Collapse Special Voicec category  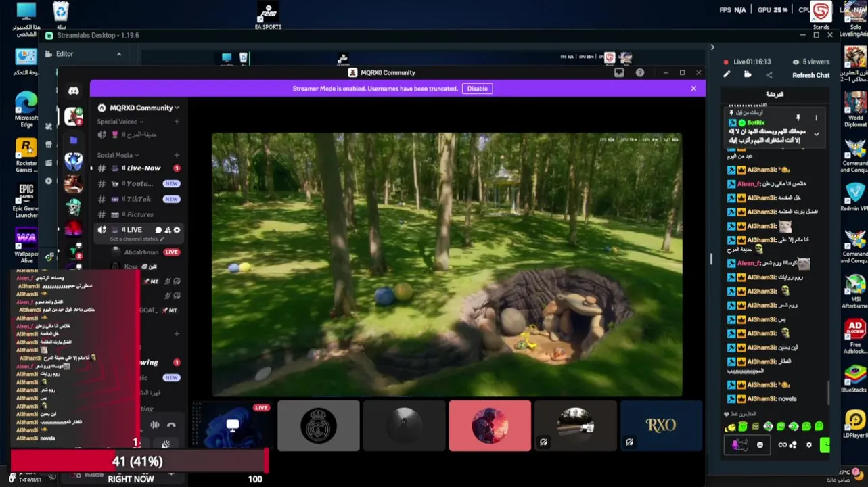[120, 122]
